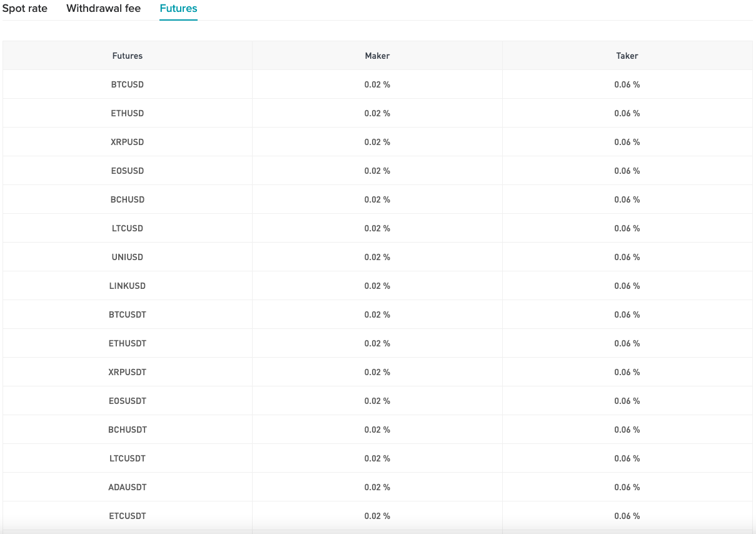The height and width of the screenshot is (534, 756).
Task: Click the BTCUSD taker fee 0.06 %
Action: click(x=627, y=84)
